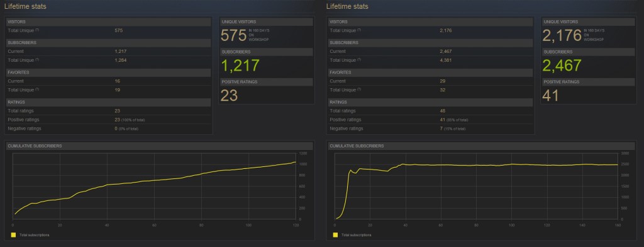The height and width of the screenshot is (247, 644).
Task: Click the help icon beside Total Unique 32
Action: point(359,89)
